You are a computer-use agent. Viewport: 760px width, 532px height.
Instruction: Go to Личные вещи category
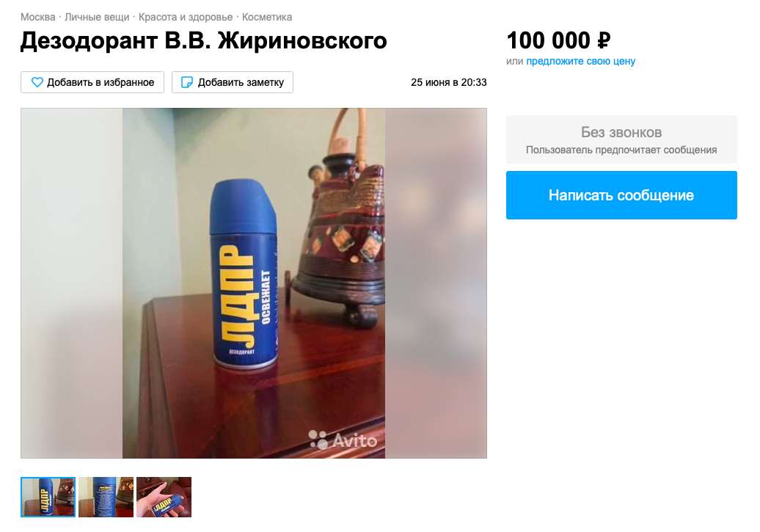click(x=97, y=17)
